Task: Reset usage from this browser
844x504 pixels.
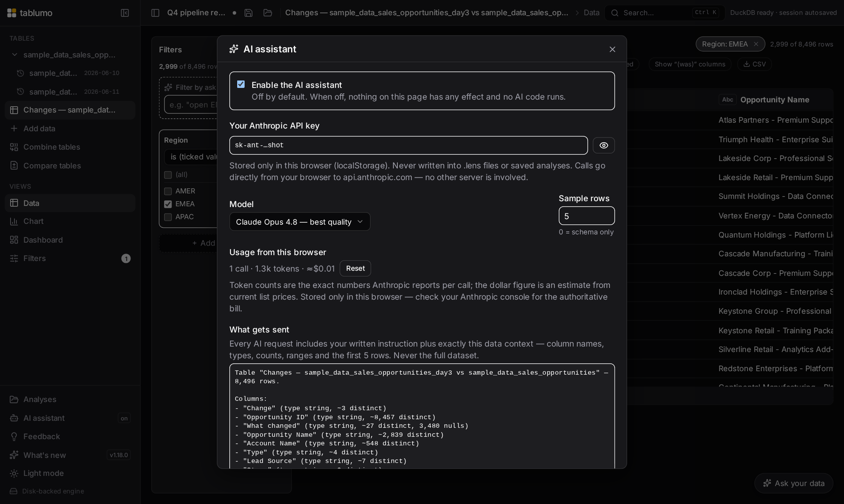Action: click(x=355, y=268)
